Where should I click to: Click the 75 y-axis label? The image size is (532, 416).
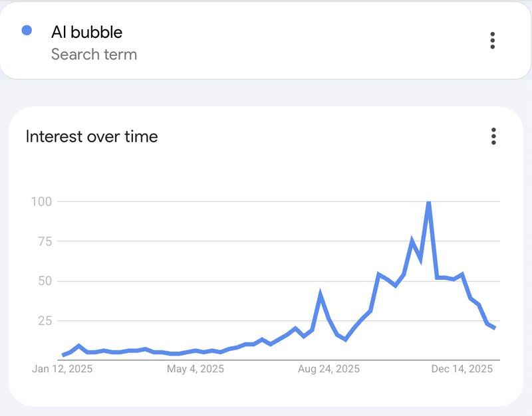[45, 241]
